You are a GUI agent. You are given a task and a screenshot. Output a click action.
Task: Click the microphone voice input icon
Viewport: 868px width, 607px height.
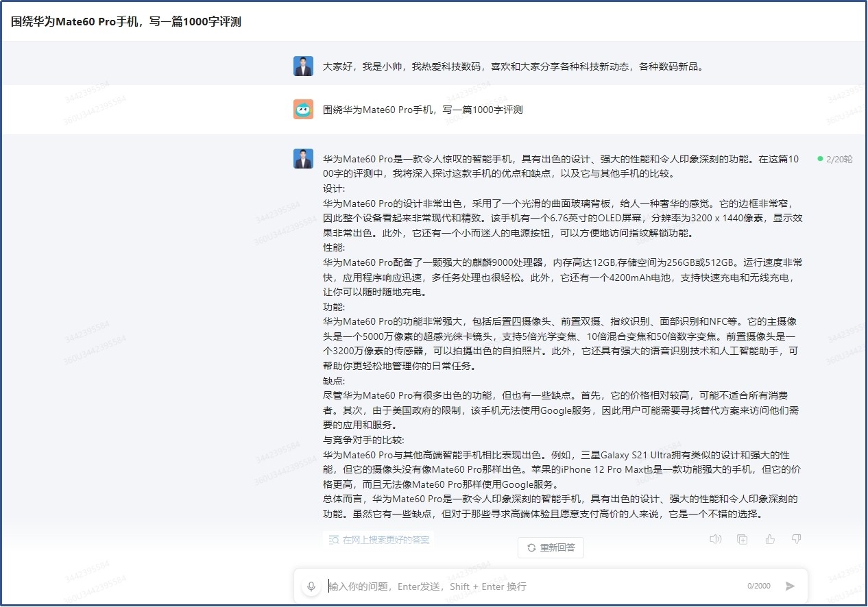pyautogui.click(x=311, y=586)
